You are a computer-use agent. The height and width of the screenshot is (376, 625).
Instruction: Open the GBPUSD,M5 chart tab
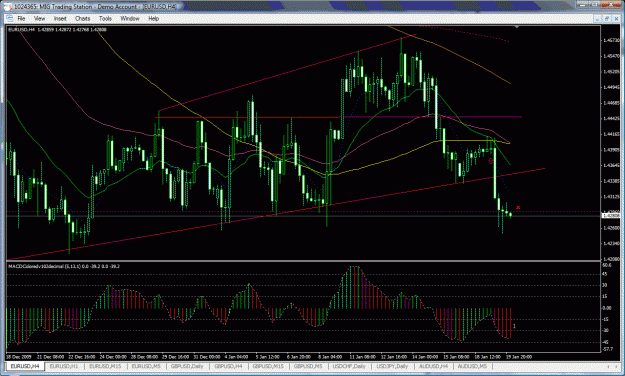308,366
